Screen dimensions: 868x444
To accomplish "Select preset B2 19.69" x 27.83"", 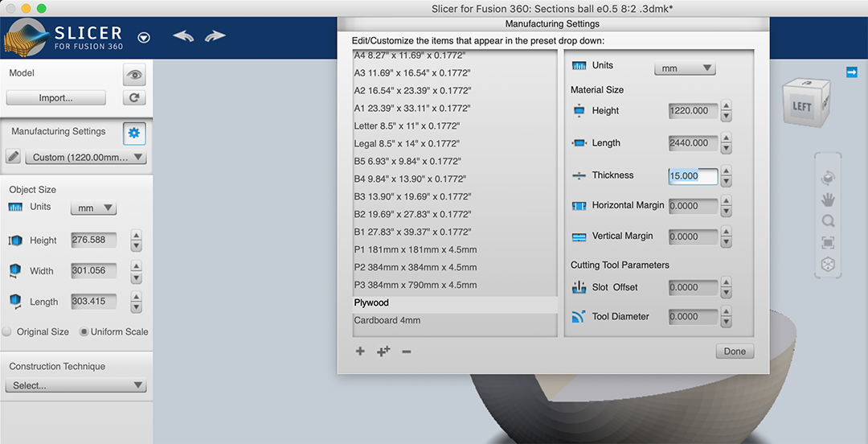I will [x=455, y=214].
